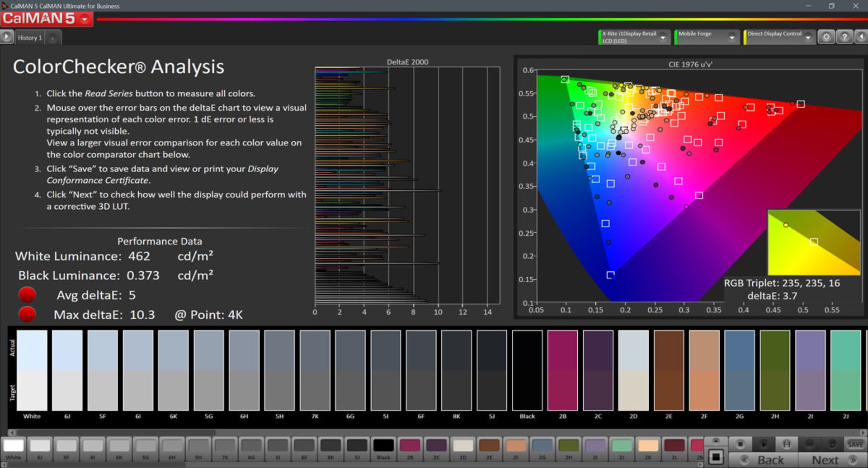Click the 2B actual/target comparison patch
The width and height of the screenshot is (868, 468).
pyautogui.click(x=562, y=370)
